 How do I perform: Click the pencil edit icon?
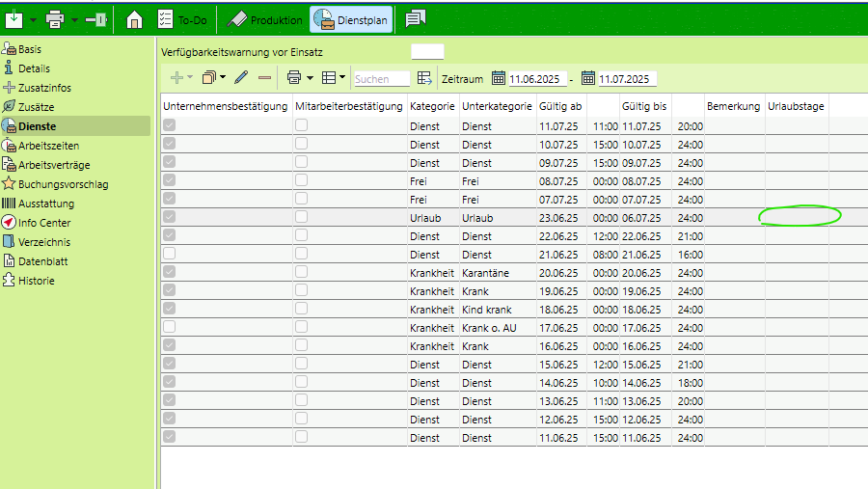241,78
